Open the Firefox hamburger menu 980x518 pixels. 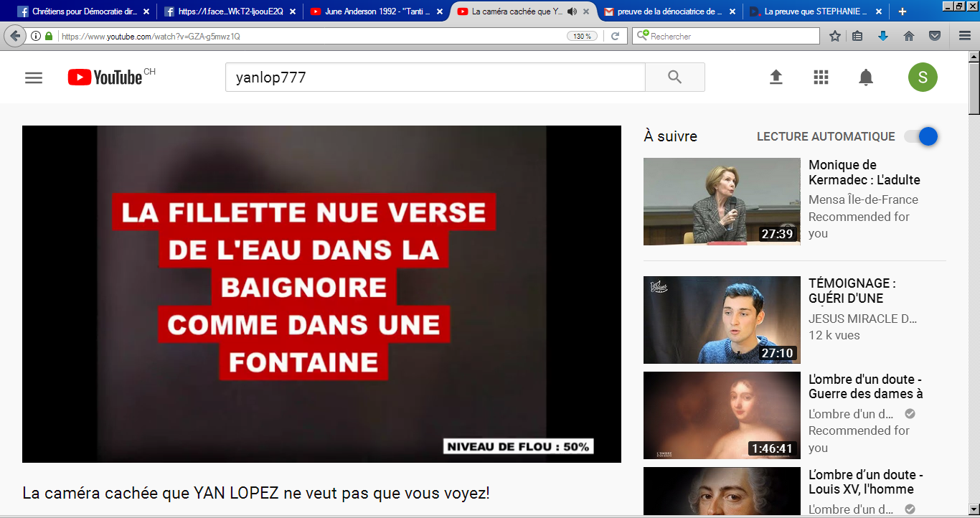point(965,36)
